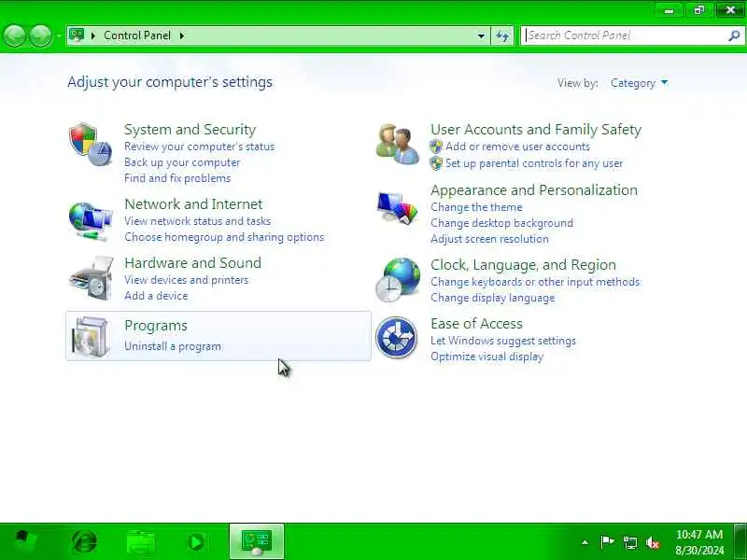Viewport: 747px width, 560px height.
Task: Click the Refresh button next to address bar
Action: point(502,35)
